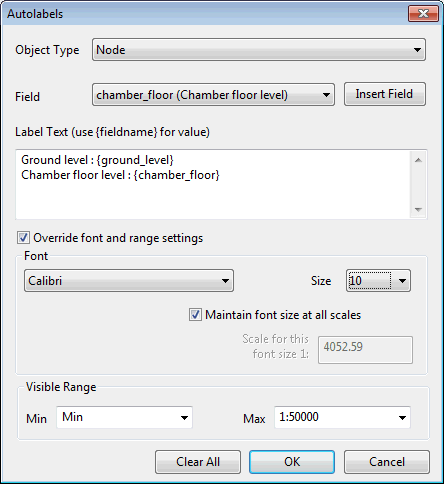Click the label text scrollbar down arrow

pyautogui.click(x=418, y=210)
